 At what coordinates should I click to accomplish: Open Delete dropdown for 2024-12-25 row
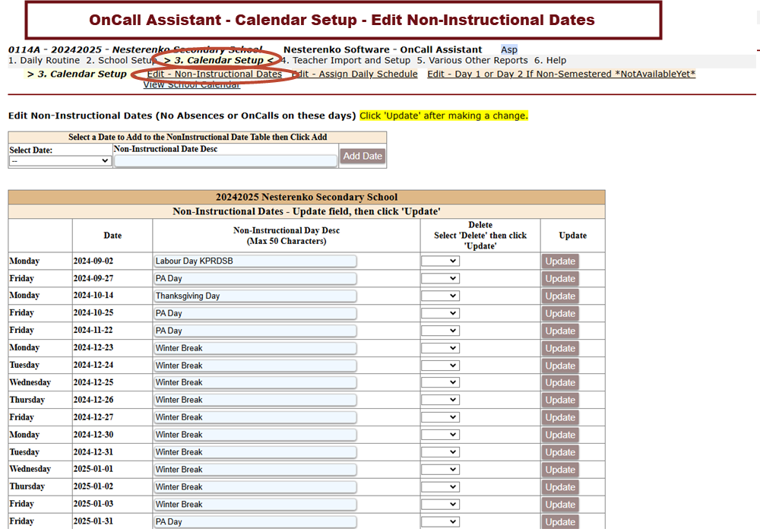click(x=441, y=382)
